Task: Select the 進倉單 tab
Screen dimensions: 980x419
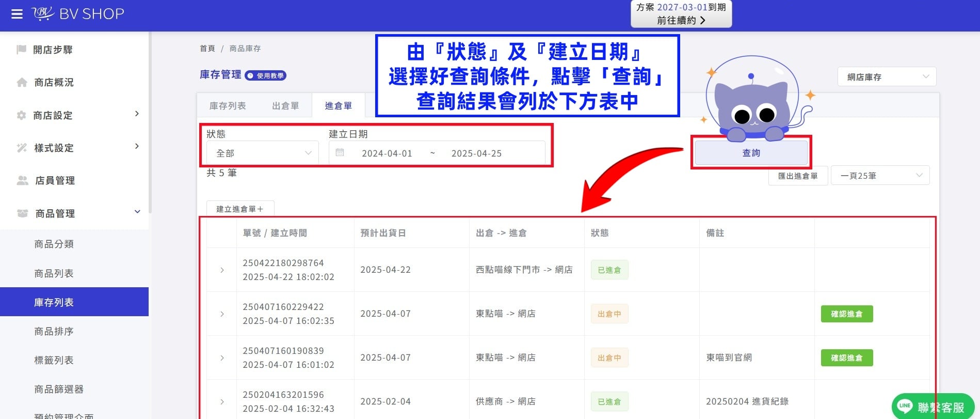Action: point(339,106)
